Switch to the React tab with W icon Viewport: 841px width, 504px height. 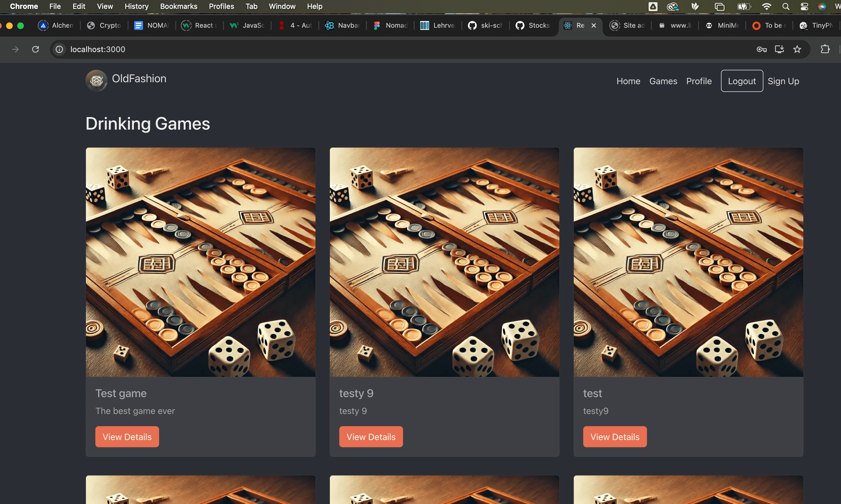coord(199,25)
